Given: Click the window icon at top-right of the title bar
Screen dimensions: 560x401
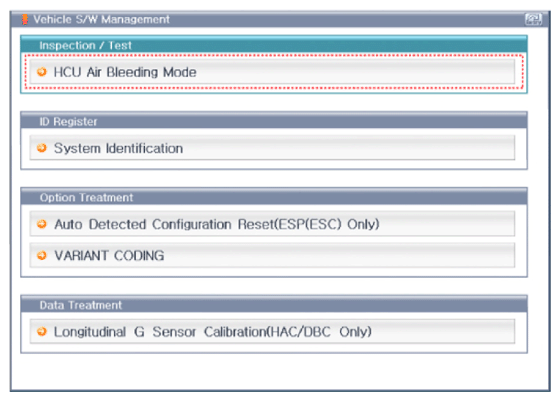Looking at the screenshot, I should coord(533,19).
